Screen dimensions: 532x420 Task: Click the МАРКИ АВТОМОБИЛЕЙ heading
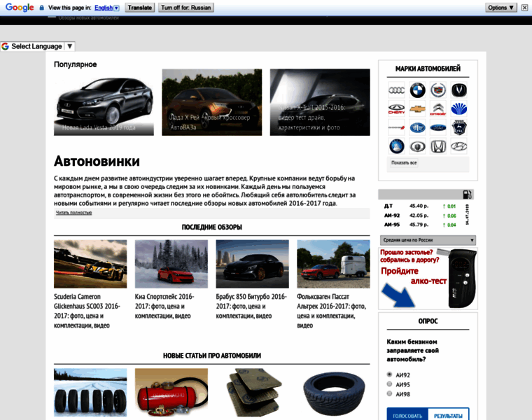point(428,69)
